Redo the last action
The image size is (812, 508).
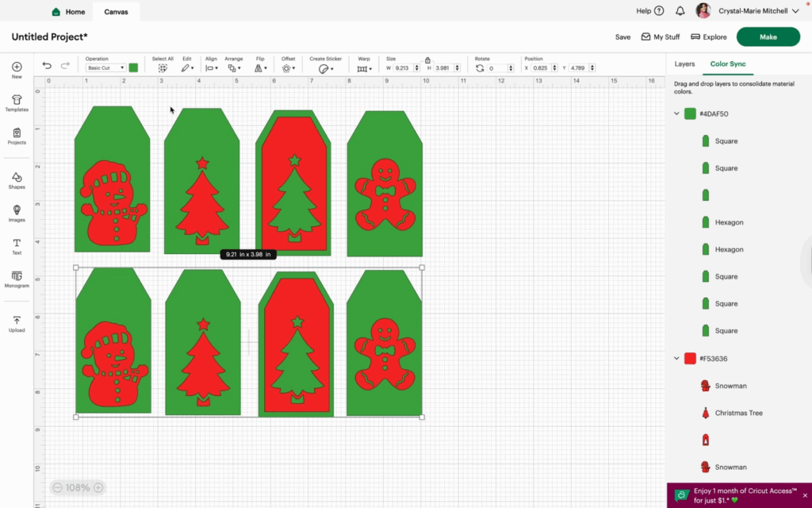65,65
